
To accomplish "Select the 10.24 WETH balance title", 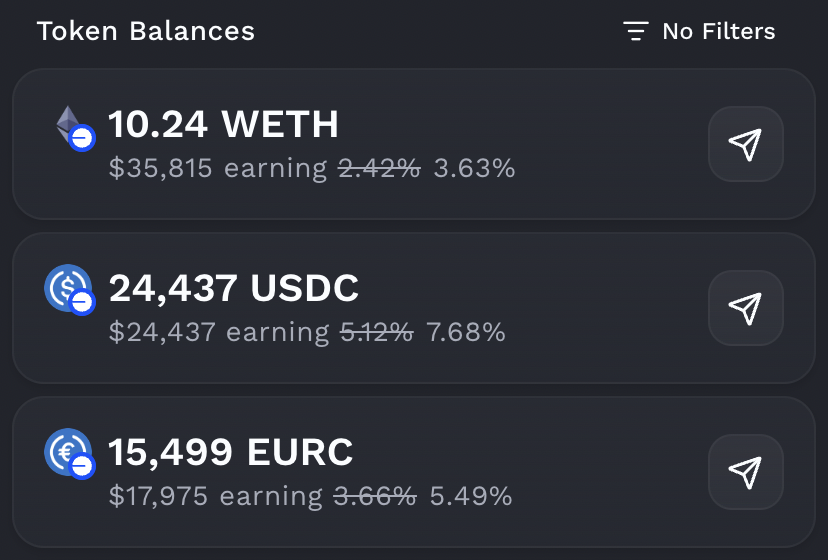I will point(223,125).
